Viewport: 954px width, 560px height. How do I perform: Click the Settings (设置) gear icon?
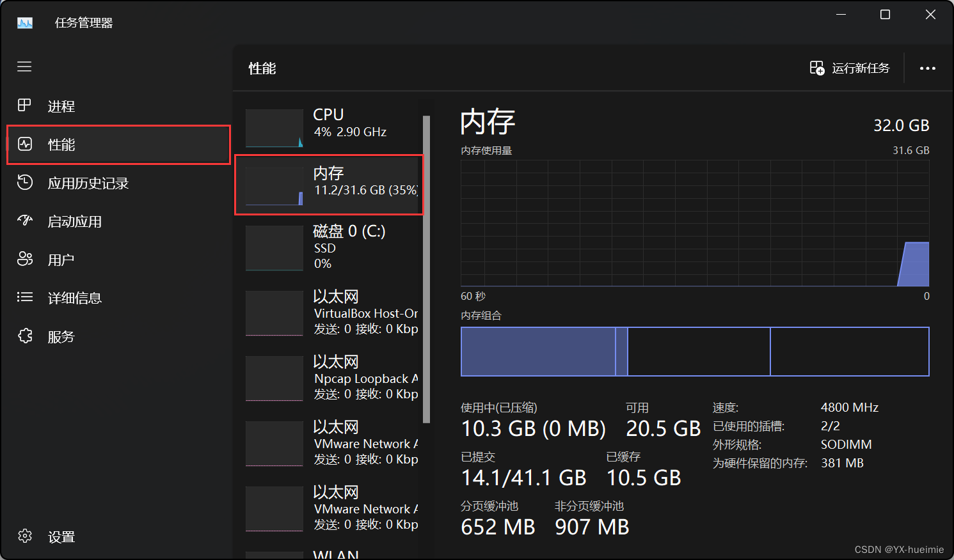[x=25, y=536]
